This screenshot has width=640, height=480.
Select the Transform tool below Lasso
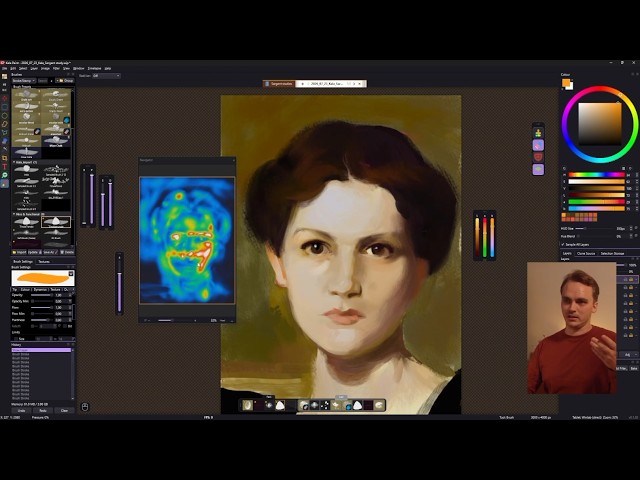click(4, 132)
